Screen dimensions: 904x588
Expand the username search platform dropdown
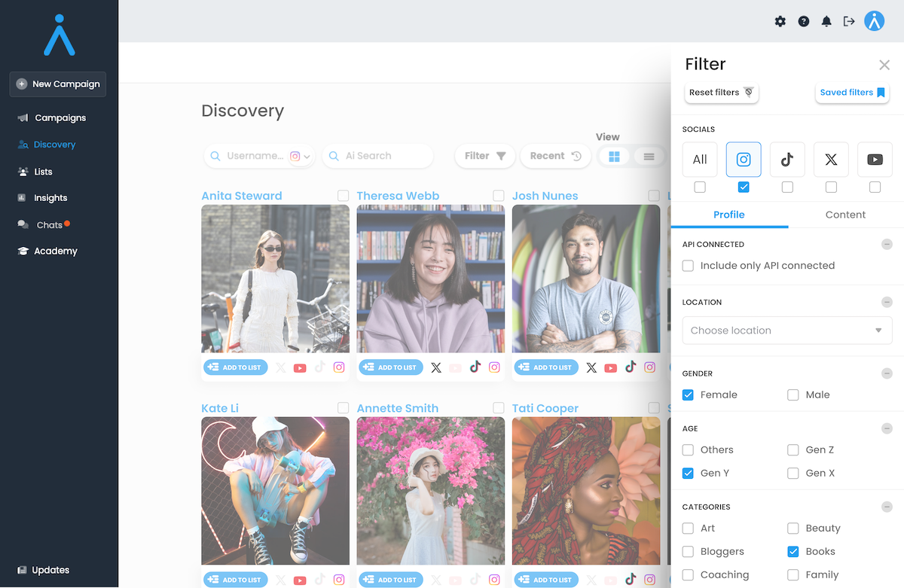pos(301,157)
